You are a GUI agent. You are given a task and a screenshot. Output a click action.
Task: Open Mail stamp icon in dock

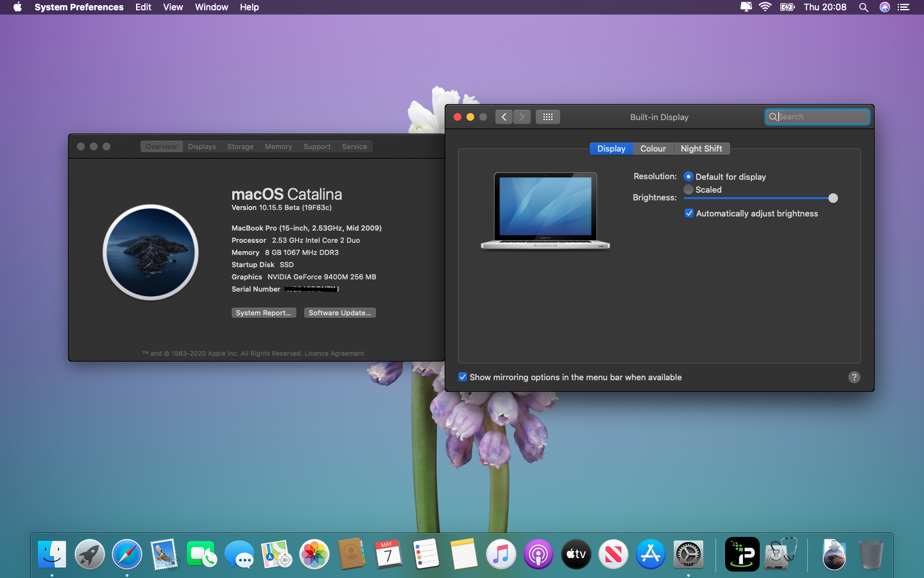coord(164,554)
